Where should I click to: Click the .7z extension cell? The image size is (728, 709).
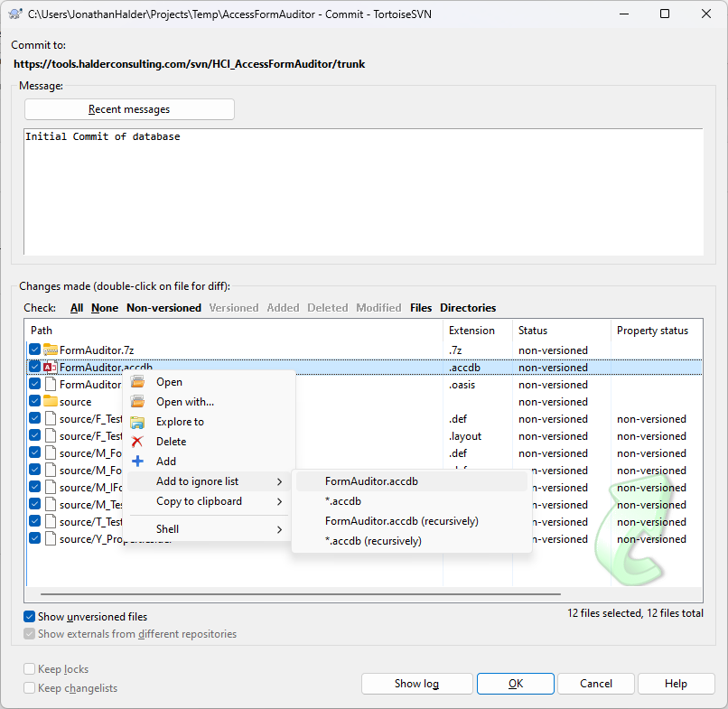pyautogui.click(x=455, y=350)
